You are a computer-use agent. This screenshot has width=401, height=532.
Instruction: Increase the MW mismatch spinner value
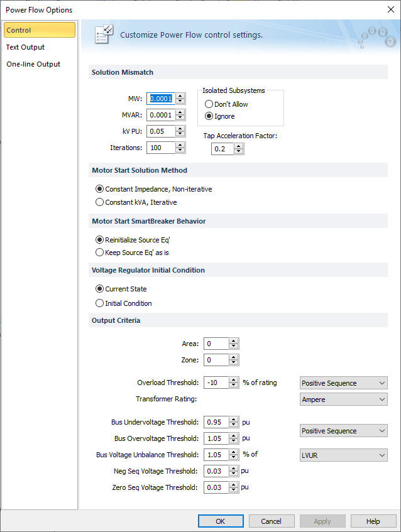point(180,96)
